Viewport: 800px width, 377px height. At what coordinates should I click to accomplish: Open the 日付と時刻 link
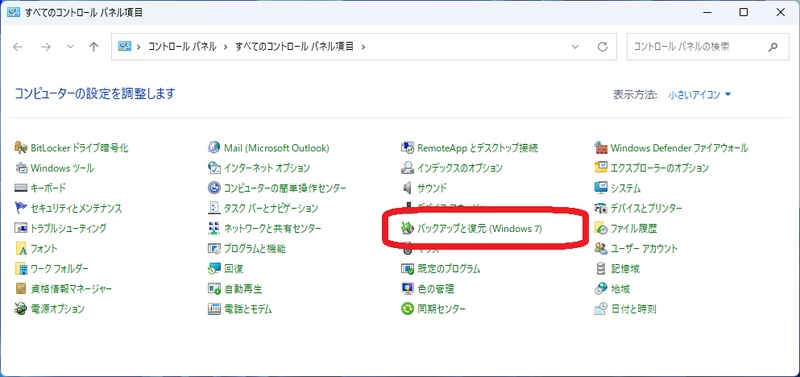(633, 309)
